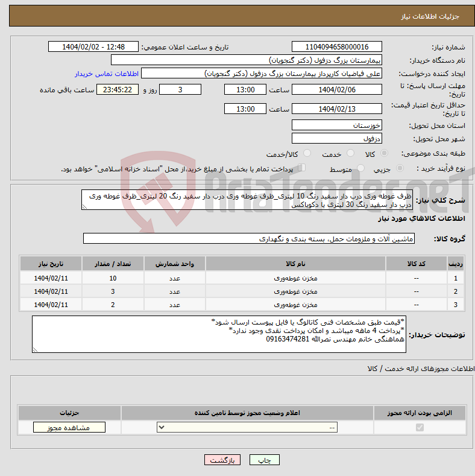Viewport: 475px width, 476px height.
Task: Open the permit status dropdown
Action: tap(247, 427)
